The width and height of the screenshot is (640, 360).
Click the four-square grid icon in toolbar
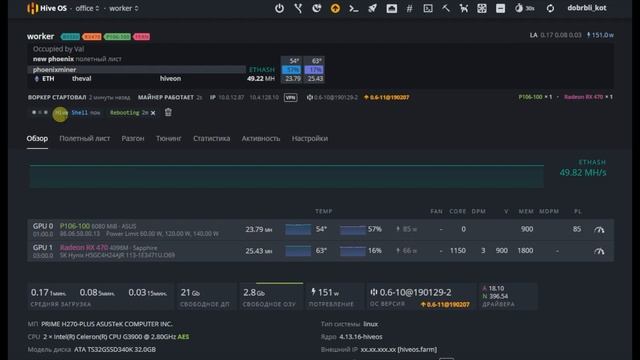(x=482, y=8)
